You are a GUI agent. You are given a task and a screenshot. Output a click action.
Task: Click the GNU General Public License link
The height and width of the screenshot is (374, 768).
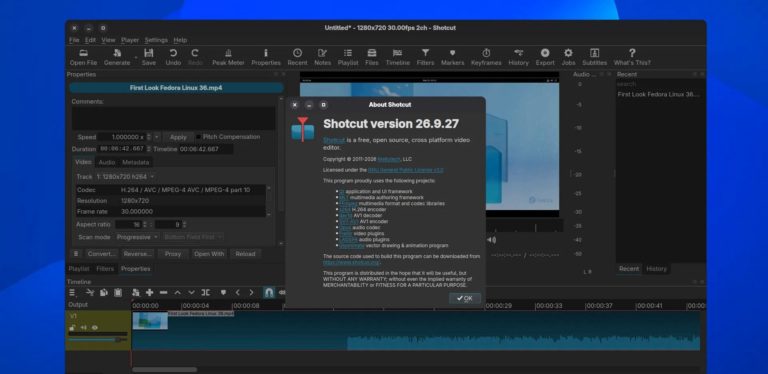coord(406,170)
